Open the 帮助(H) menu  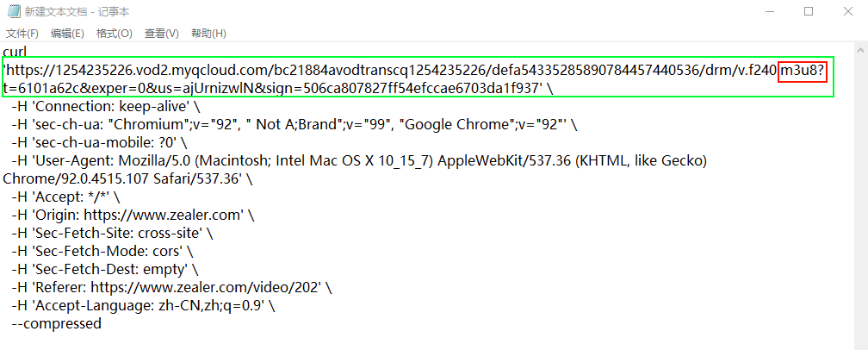coord(208,34)
